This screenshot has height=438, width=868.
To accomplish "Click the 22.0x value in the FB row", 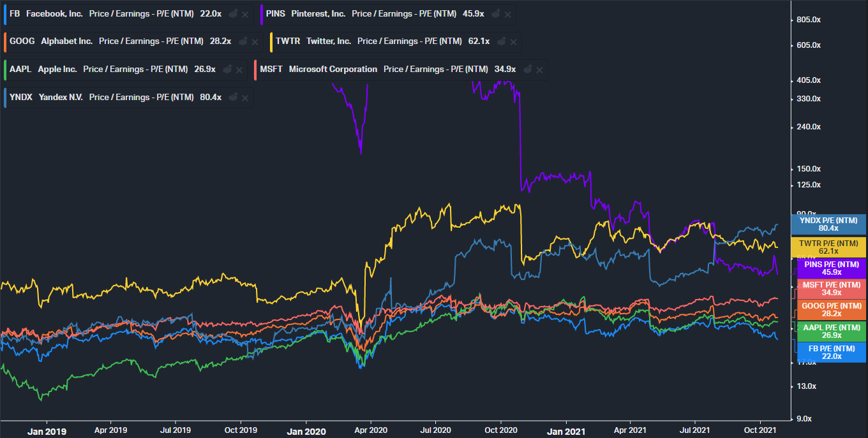I will pos(211,13).
